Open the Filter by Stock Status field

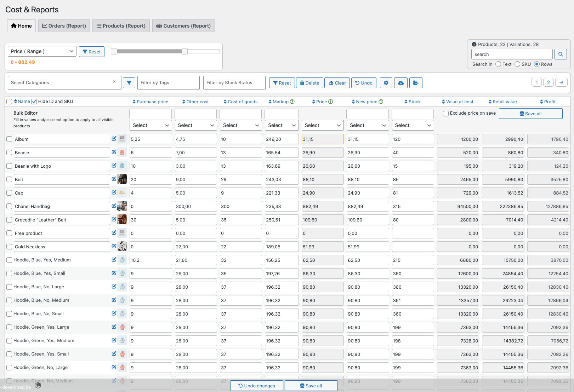tap(234, 82)
